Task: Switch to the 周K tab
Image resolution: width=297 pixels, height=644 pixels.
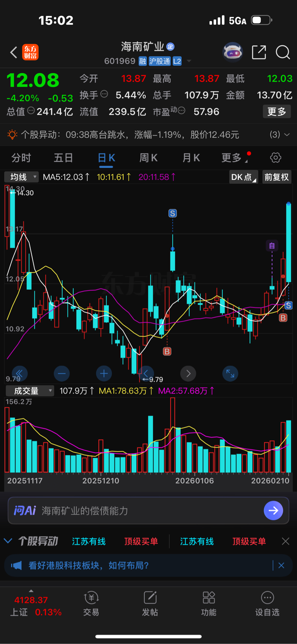Action: pos(148,158)
